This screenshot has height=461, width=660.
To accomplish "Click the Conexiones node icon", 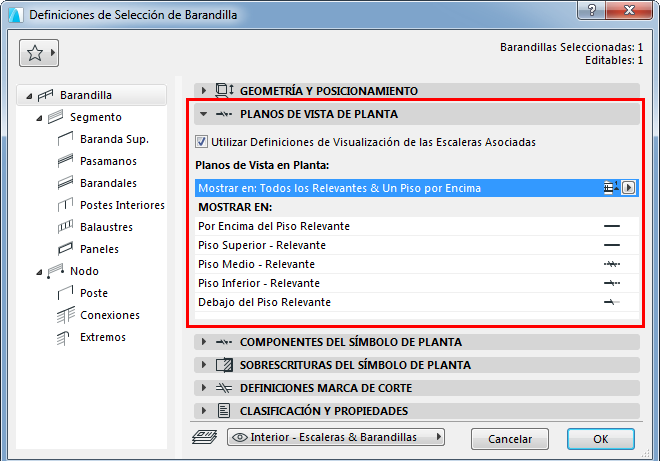I will tap(67, 315).
